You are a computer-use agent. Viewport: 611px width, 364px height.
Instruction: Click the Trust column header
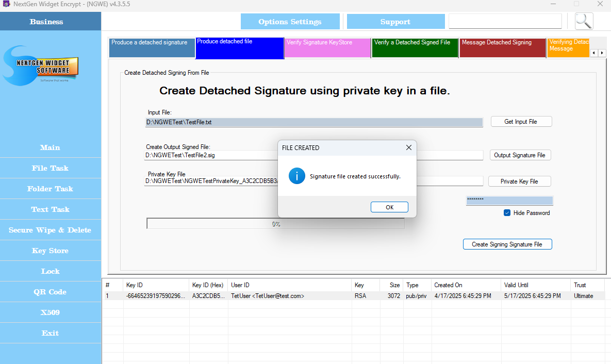tap(588, 285)
